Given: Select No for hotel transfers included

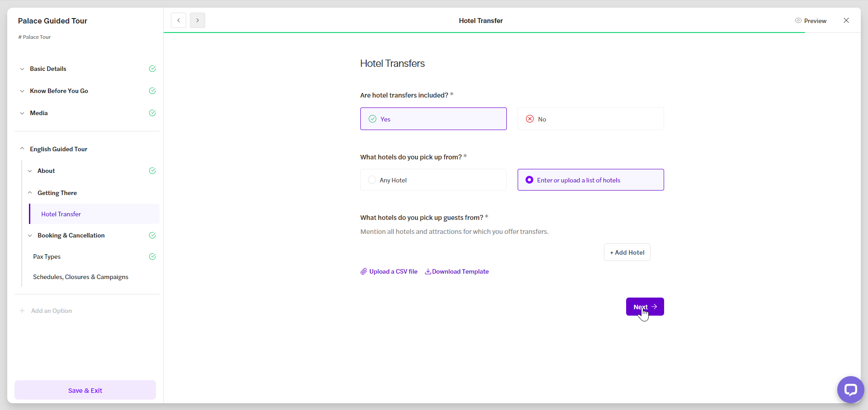Looking at the screenshot, I should click(x=591, y=119).
